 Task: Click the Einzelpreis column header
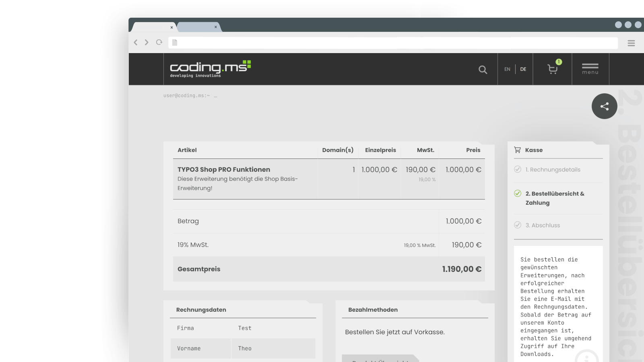click(380, 150)
